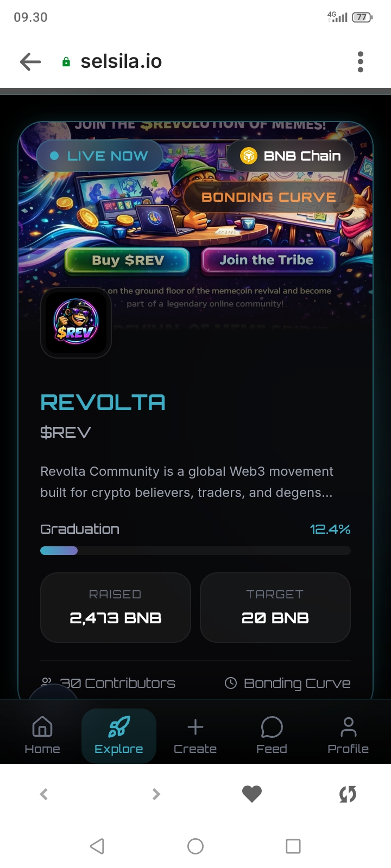Click the browser reload arrows icon

[x=348, y=794]
